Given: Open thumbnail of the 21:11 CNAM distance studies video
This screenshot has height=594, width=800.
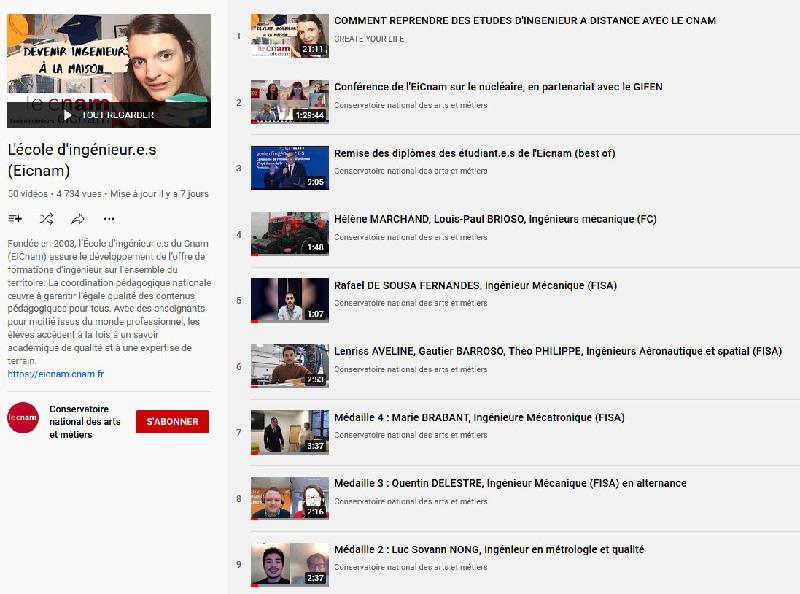Looking at the screenshot, I should pyautogui.click(x=290, y=36).
